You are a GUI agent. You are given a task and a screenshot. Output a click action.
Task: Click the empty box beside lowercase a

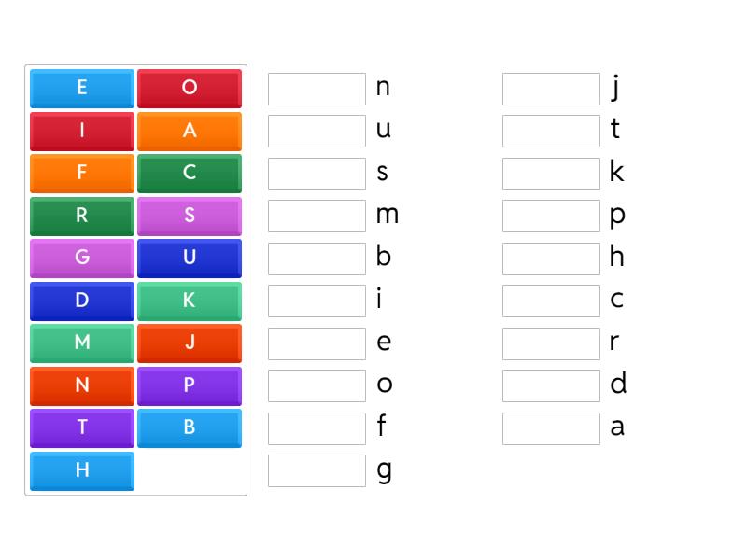click(x=551, y=427)
